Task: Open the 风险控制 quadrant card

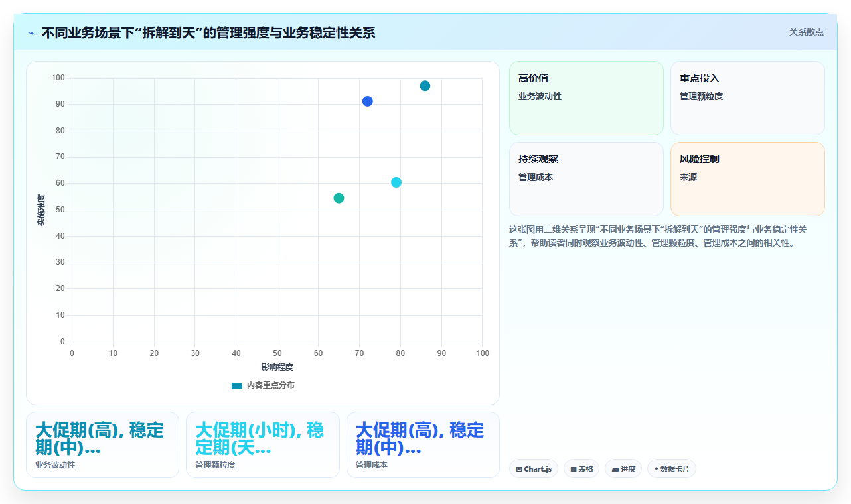Action: click(x=747, y=179)
